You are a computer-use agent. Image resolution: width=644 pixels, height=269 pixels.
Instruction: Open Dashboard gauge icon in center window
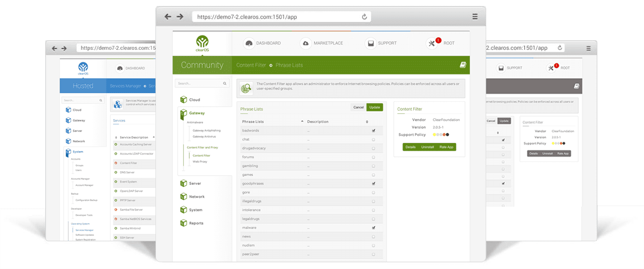248,43
